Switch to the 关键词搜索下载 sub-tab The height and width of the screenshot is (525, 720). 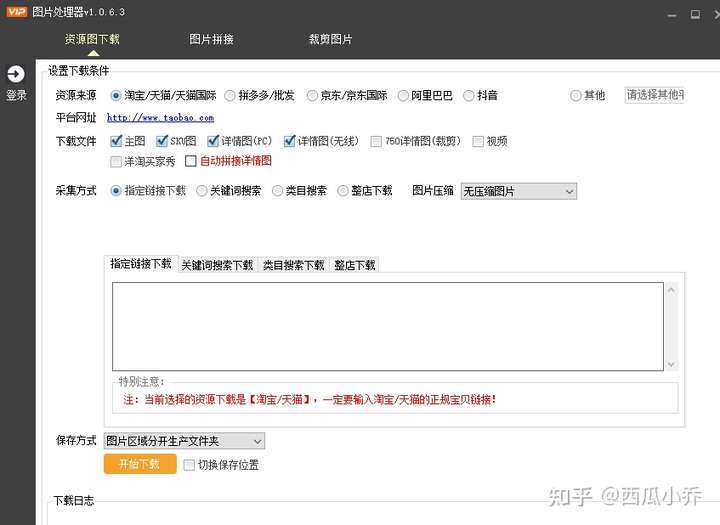(x=218, y=265)
